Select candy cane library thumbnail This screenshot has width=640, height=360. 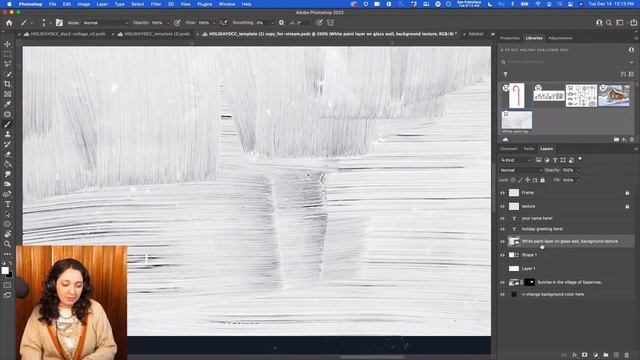point(516,96)
